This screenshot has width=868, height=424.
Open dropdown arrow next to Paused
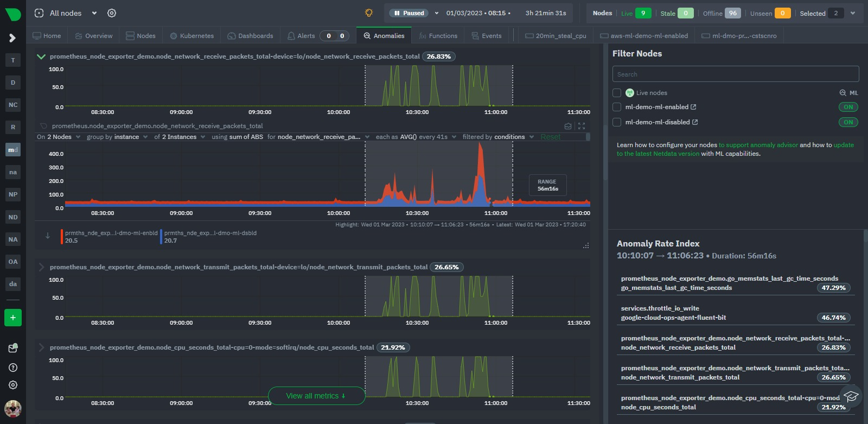436,13
